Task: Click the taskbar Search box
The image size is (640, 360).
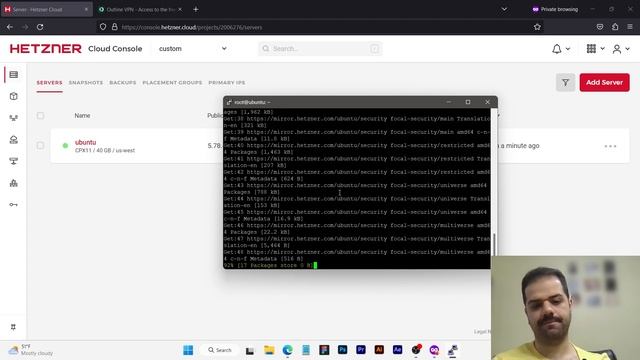Action: (220, 350)
